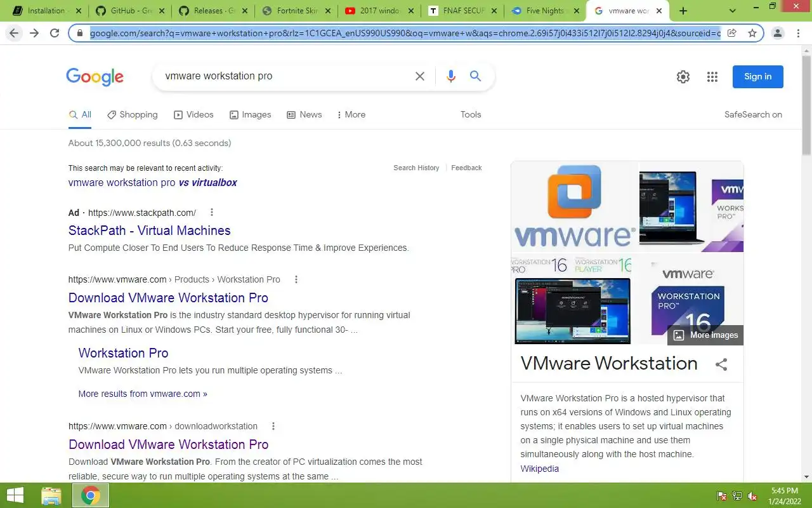Click the taskbar clock showing 5:45 PM
812x508 pixels.
point(785,496)
